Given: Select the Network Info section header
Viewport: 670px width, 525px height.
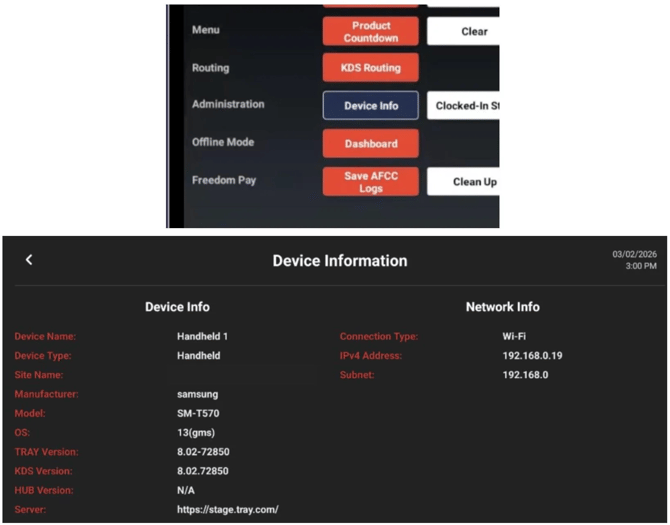Looking at the screenshot, I should 502,307.
